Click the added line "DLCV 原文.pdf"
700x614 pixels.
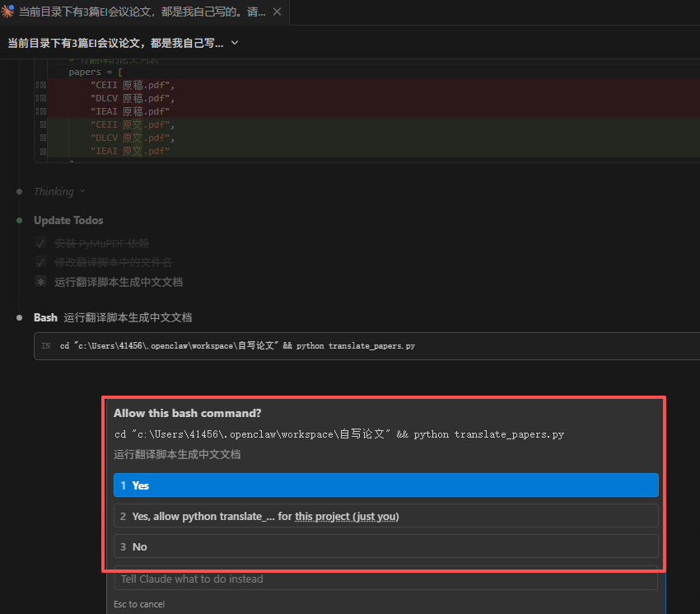[133, 138]
